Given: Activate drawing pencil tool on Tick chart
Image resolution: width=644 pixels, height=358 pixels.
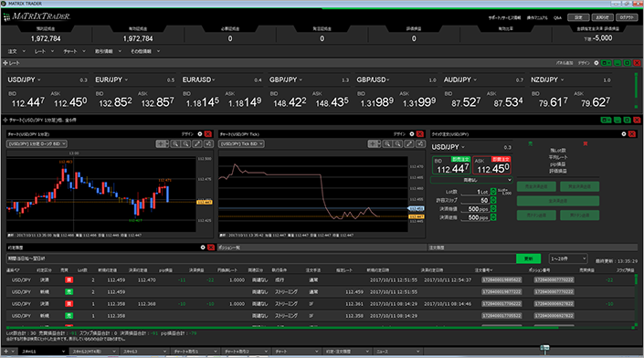Looking at the screenshot, I should (x=409, y=143).
